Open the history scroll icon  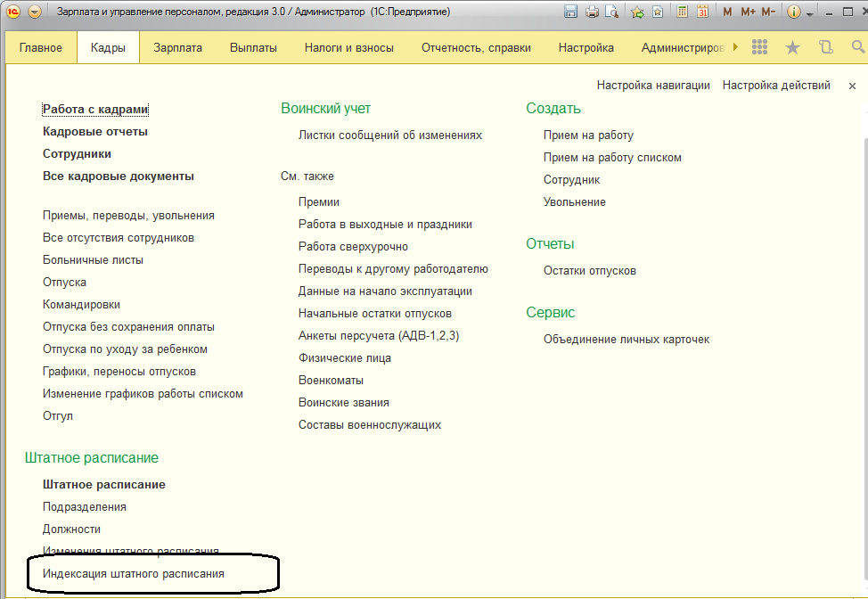[x=824, y=47]
